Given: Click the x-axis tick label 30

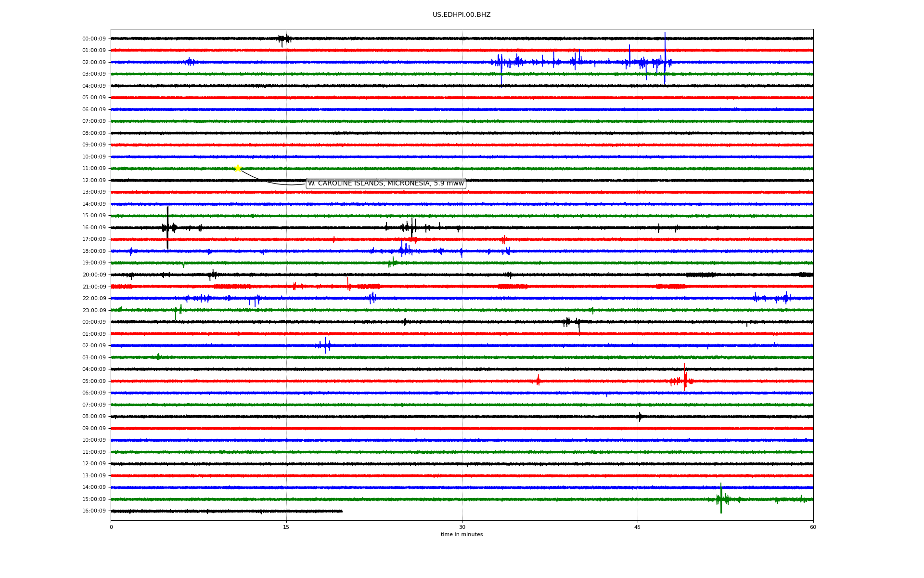Looking at the screenshot, I should (462, 527).
